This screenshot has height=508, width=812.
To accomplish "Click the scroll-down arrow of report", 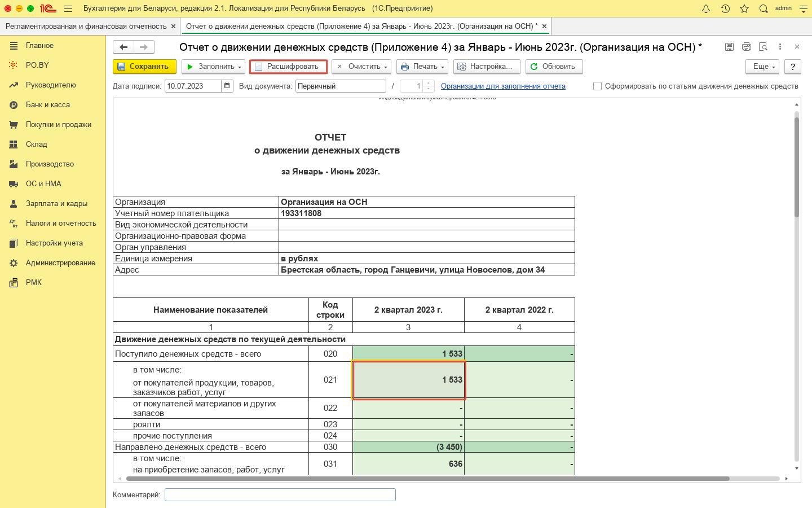I will 797,468.
